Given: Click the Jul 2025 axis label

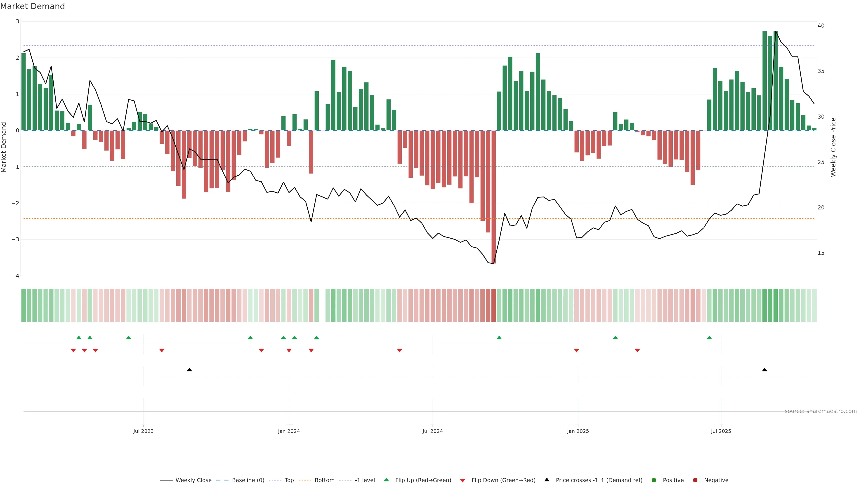Looking at the screenshot, I should tap(721, 431).
